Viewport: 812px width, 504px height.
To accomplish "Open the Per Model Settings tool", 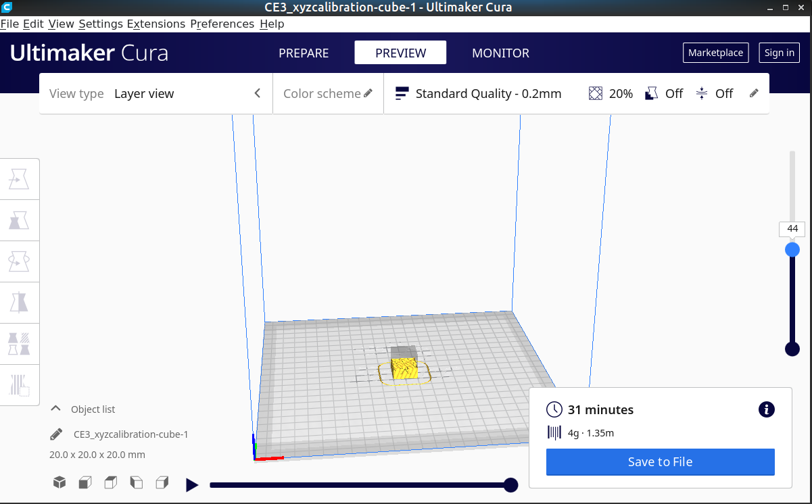I will coord(20,343).
